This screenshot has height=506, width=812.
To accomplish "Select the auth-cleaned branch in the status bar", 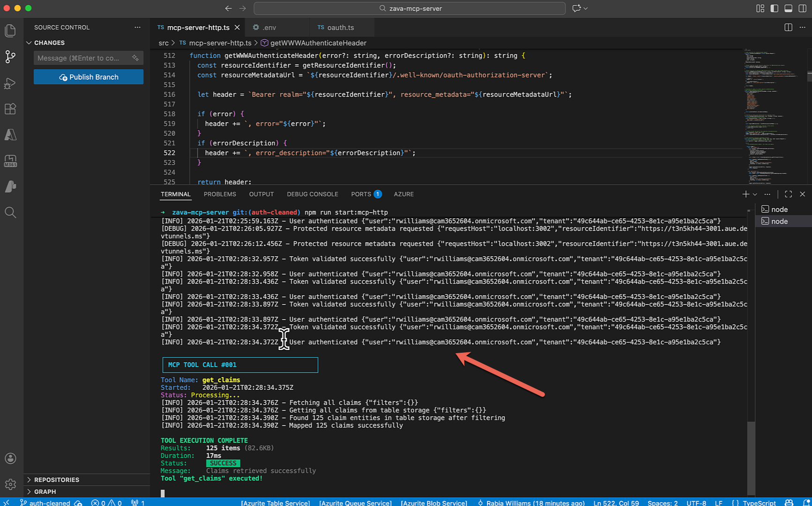I will [x=49, y=502].
